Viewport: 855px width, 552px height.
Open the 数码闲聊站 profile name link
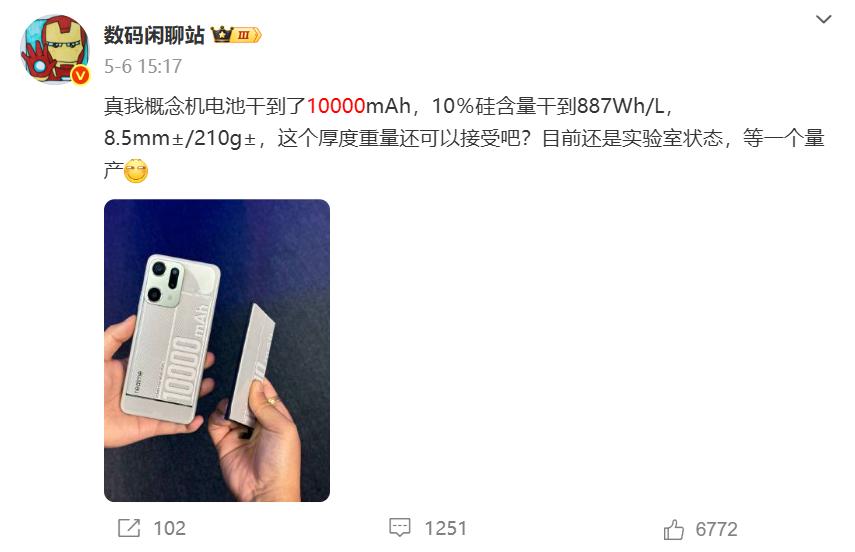pos(154,35)
